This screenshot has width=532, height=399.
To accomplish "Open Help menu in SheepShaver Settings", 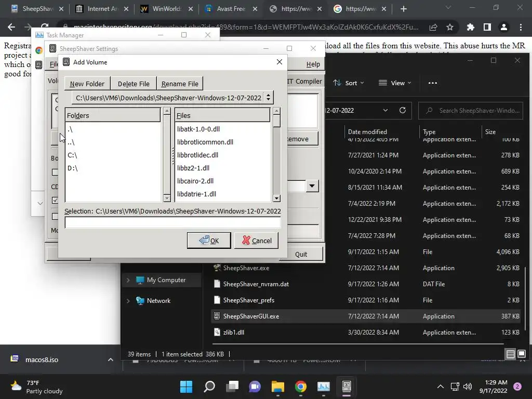I will pos(313,64).
